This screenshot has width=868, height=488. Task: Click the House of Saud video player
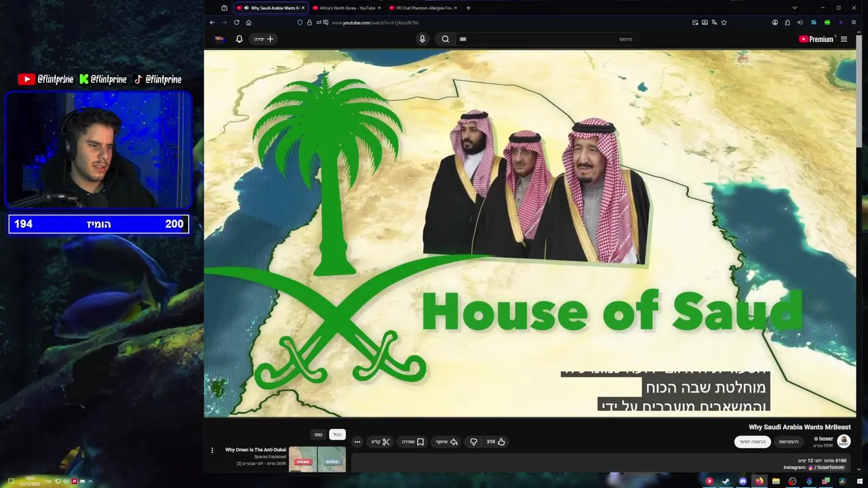tap(530, 234)
